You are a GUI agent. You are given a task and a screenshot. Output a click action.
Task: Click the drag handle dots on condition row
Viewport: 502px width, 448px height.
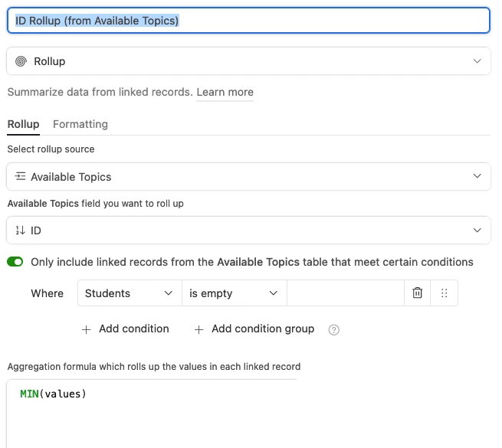(x=444, y=293)
